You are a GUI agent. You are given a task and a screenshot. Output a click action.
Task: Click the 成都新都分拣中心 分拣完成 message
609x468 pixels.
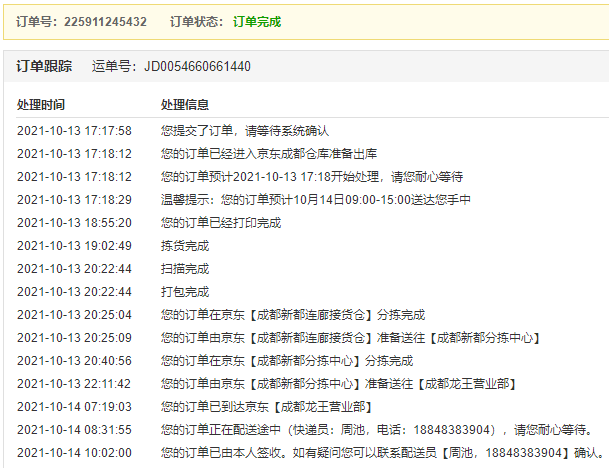click(x=287, y=361)
